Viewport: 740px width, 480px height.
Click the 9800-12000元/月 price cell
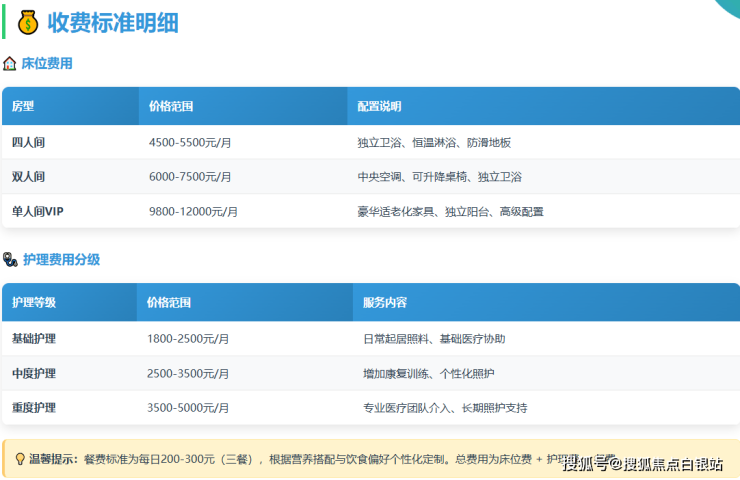(x=193, y=212)
